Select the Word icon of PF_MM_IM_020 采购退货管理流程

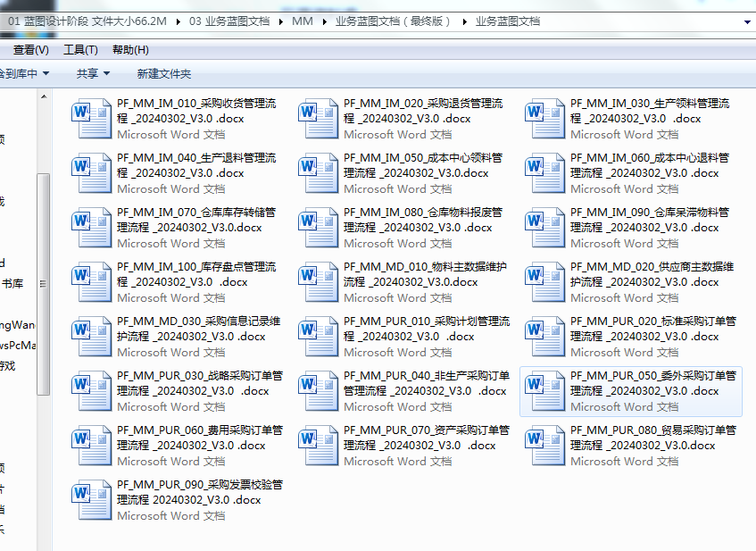[319, 119]
